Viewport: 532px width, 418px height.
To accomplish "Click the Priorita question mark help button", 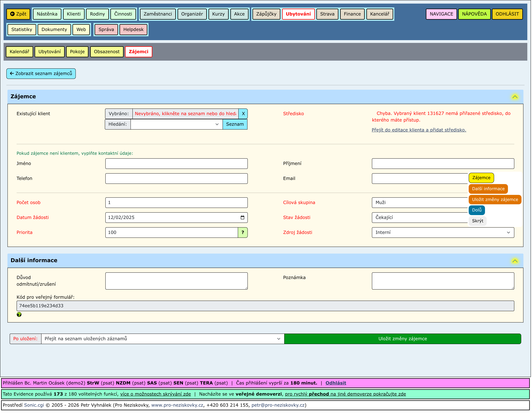I will tap(243, 233).
